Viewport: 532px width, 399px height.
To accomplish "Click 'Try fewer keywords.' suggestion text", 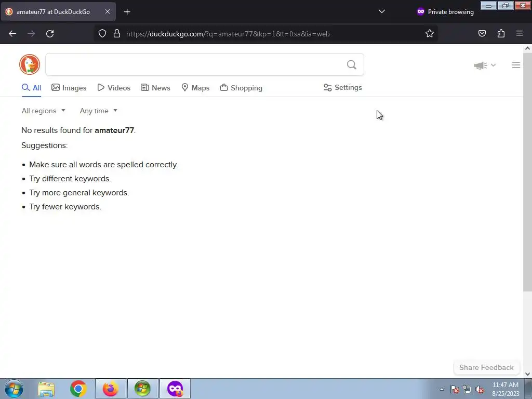I will pos(65,207).
